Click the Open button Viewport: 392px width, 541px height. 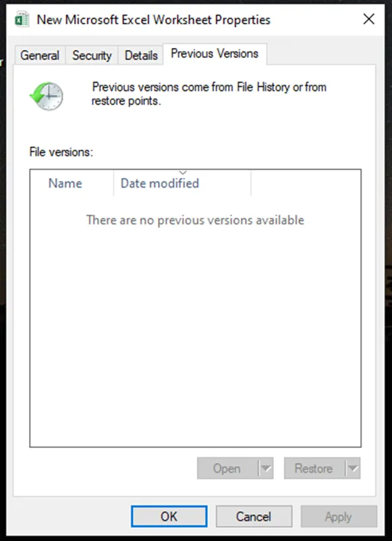227,468
